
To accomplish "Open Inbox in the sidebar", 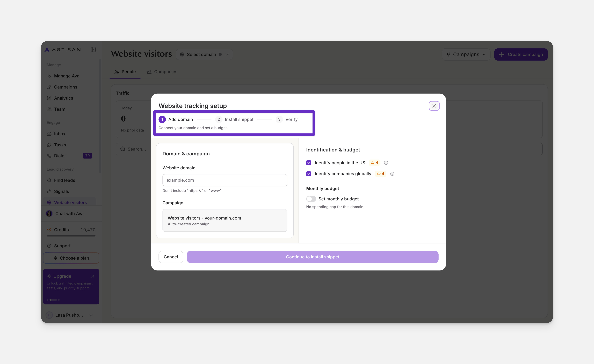I will click(69, 134).
